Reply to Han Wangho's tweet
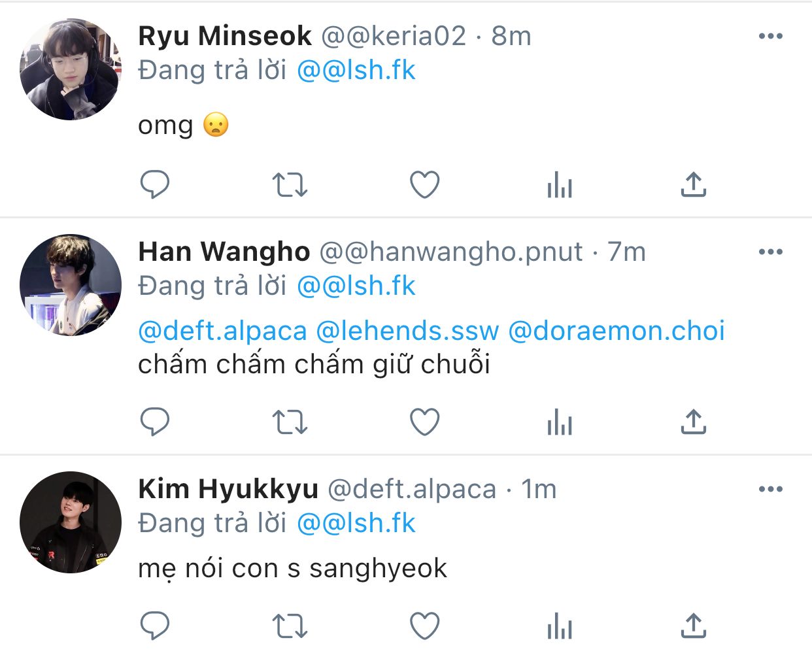The height and width of the screenshot is (657, 812). pos(155,422)
